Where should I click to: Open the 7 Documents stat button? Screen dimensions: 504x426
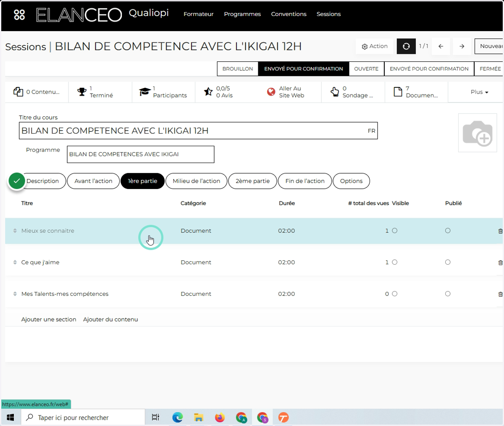pos(416,92)
